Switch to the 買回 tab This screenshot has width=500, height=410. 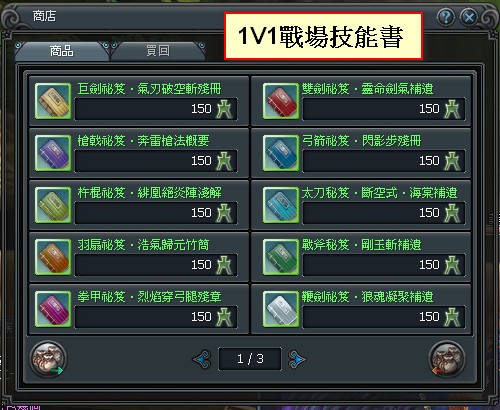158,51
